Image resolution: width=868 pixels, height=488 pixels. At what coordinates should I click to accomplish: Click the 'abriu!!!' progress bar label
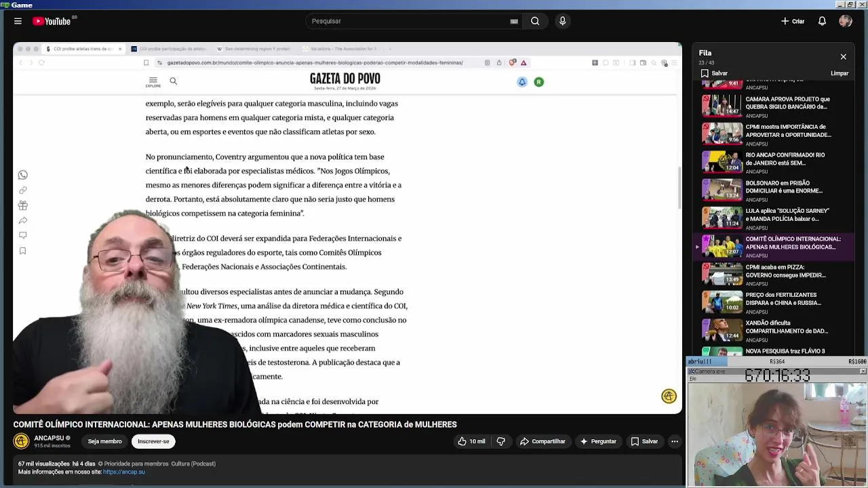[x=701, y=362]
